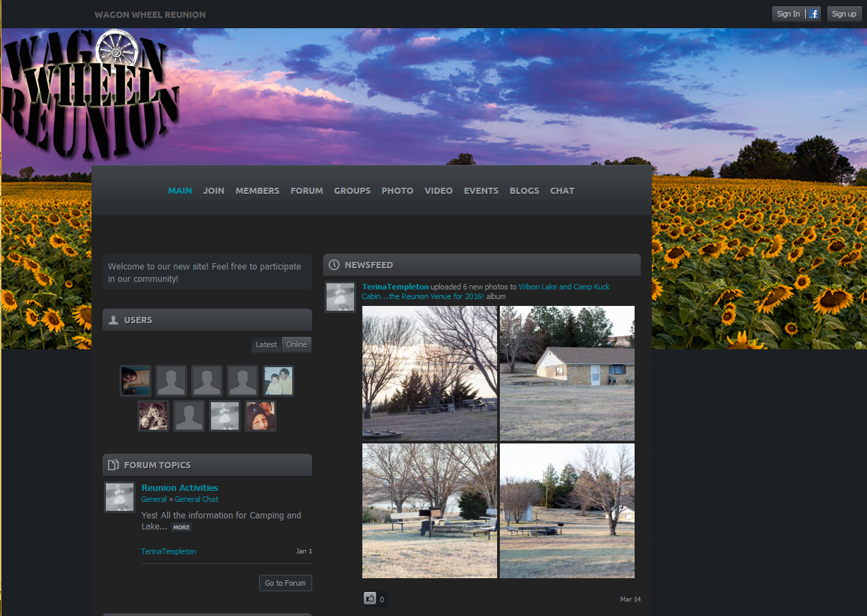Switch the Users list to Latest
This screenshot has height=616, width=867.
pyautogui.click(x=266, y=344)
